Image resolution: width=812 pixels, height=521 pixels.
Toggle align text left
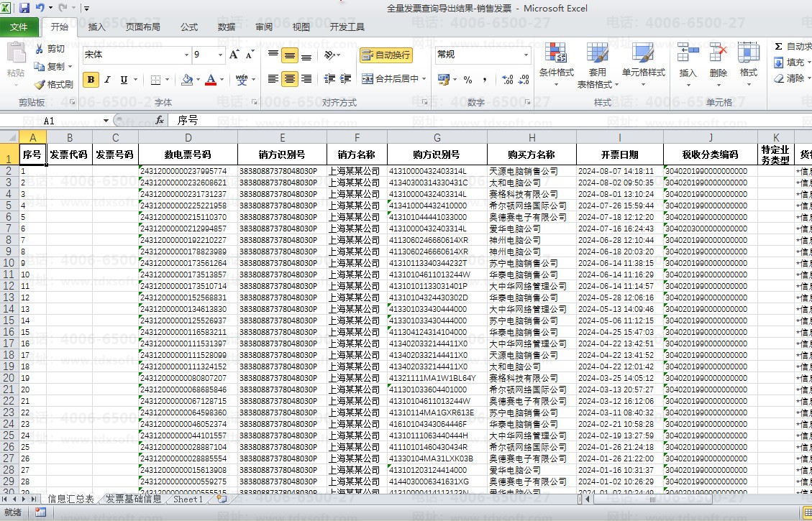[273, 78]
